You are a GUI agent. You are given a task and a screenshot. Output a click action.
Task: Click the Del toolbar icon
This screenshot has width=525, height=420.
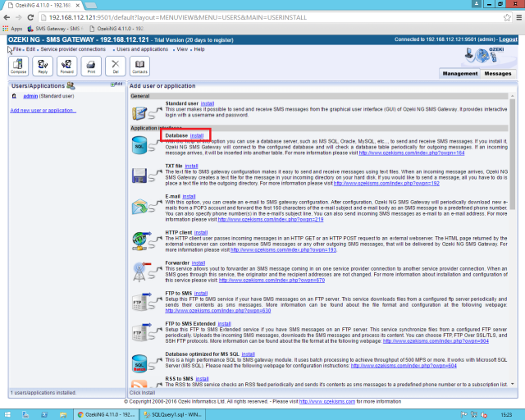[116, 66]
